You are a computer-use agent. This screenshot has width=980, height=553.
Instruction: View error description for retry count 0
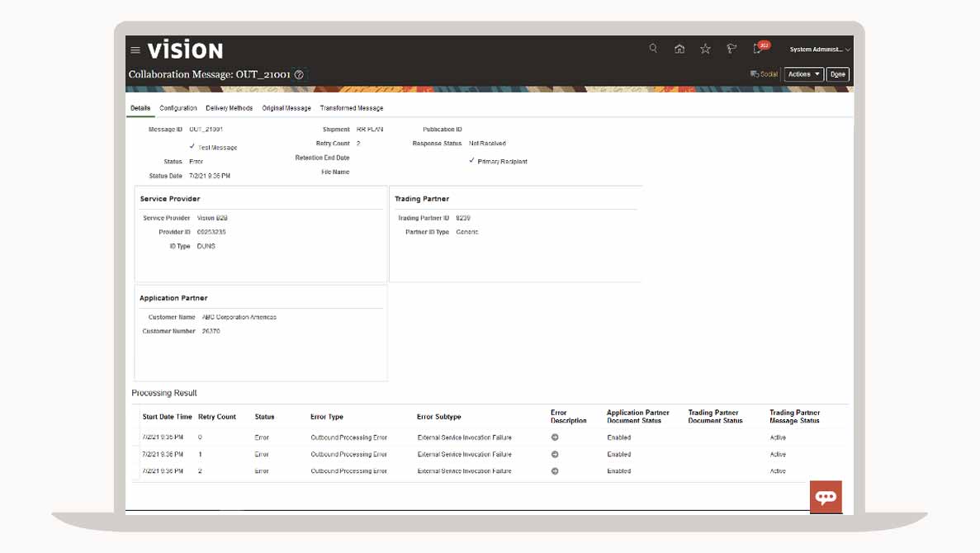tap(555, 437)
